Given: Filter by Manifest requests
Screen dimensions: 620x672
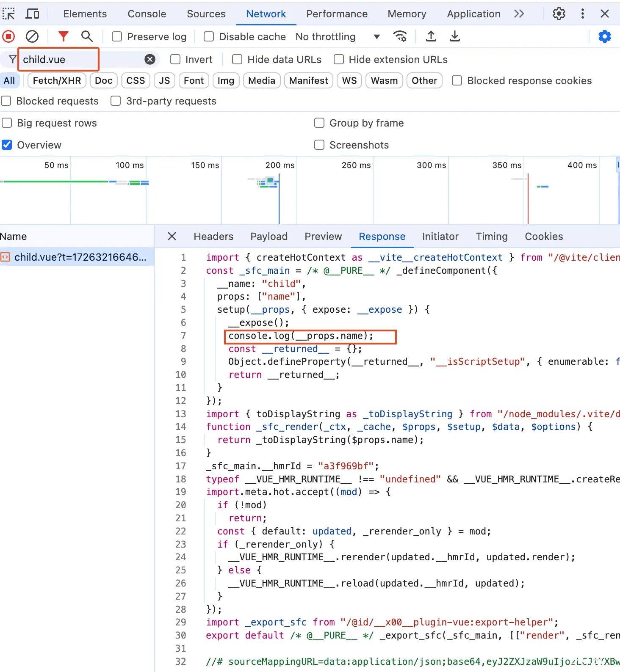Looking at the screenshot, I should [309, 80].
